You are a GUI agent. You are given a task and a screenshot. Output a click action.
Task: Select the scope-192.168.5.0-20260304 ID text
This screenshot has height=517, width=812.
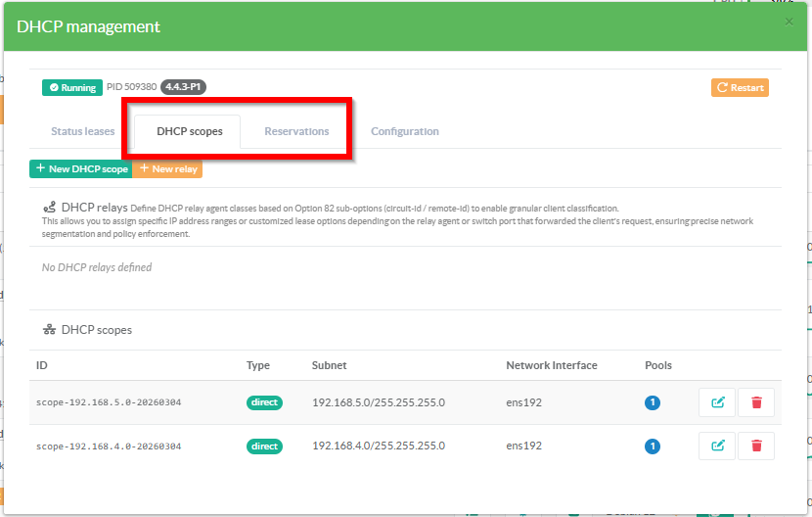(109, 402)
